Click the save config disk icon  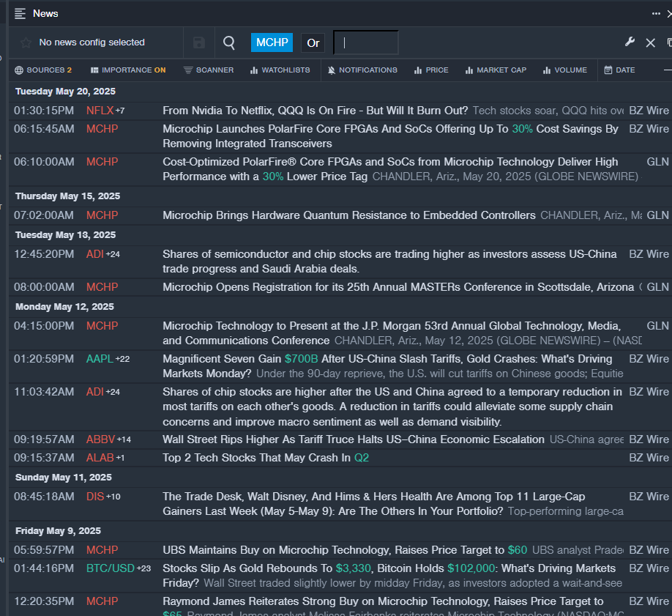(199, 42)
